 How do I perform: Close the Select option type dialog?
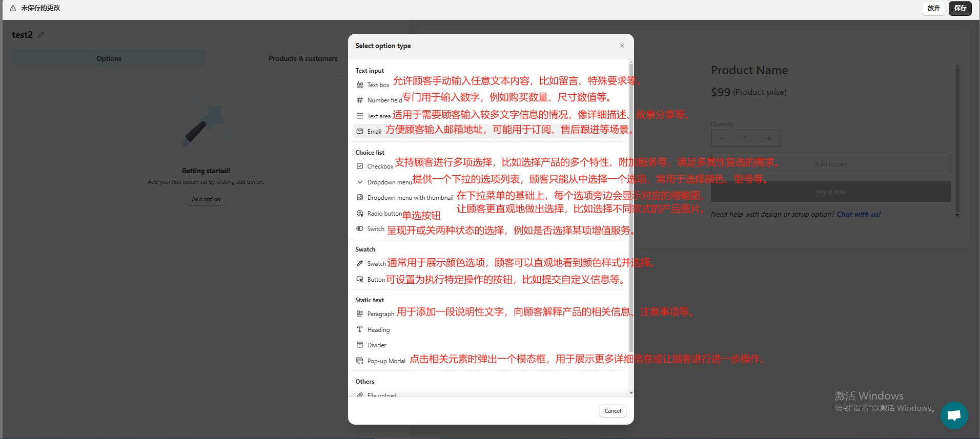[x=622, y=46]
